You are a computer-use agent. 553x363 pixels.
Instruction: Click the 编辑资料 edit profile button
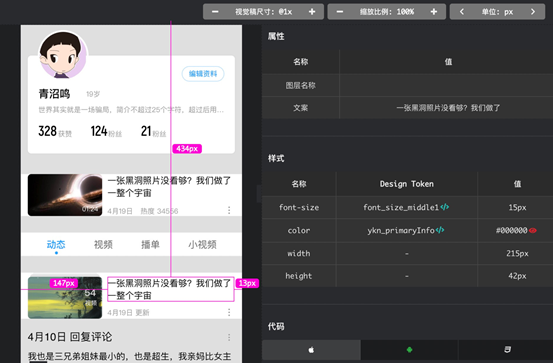(x=203, y=74)
